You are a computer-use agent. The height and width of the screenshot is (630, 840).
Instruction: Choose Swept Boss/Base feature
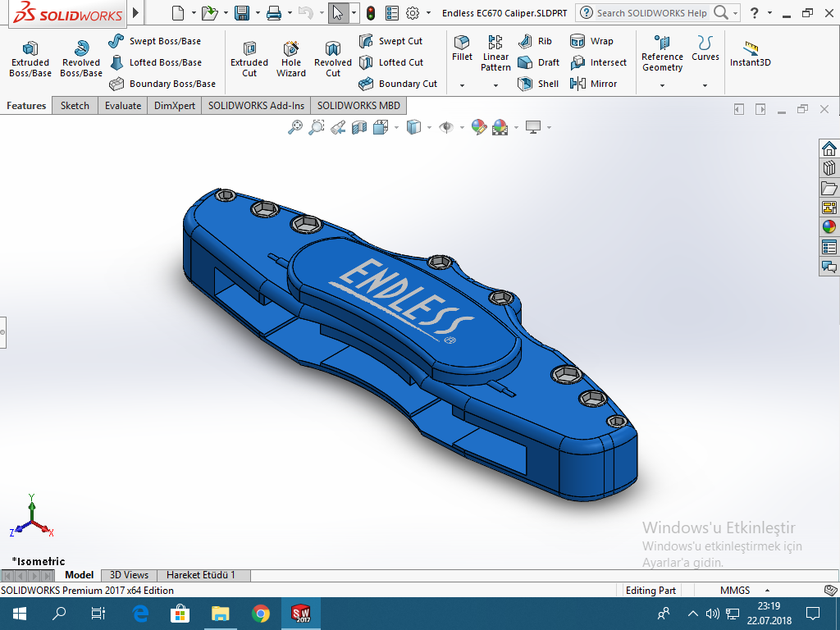(x=154, y=41)
